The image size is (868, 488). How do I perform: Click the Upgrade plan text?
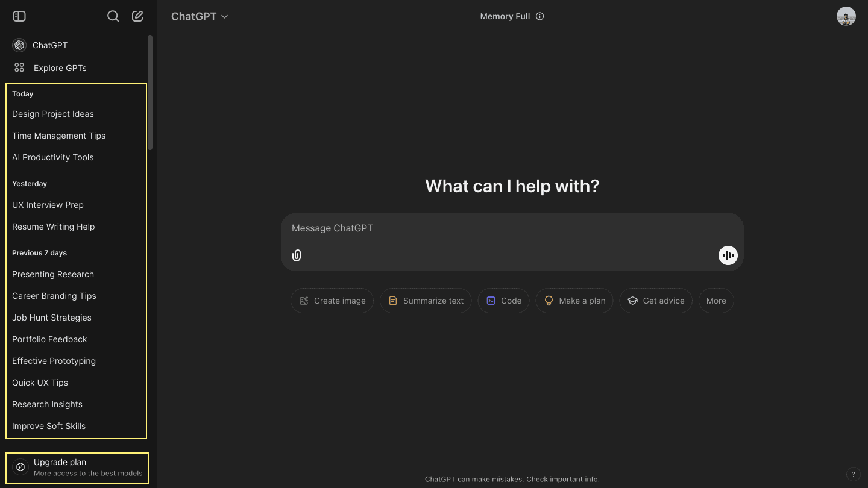[x=60, y=462]
